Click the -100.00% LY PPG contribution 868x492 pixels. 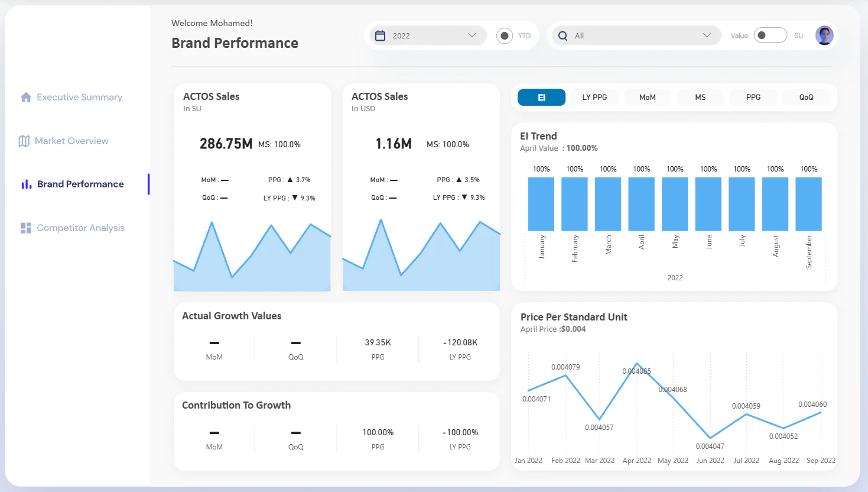click(x=460, y=432)
